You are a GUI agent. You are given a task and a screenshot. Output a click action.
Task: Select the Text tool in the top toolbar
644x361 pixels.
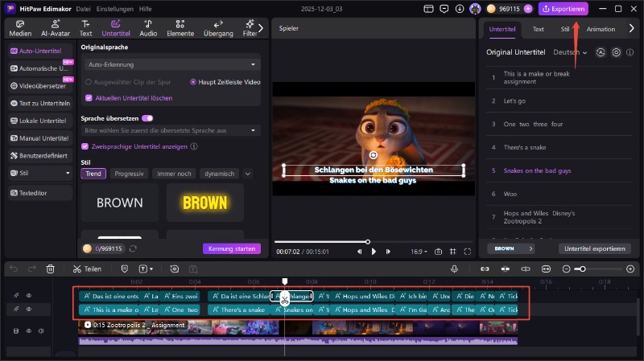tap(85, 28)
